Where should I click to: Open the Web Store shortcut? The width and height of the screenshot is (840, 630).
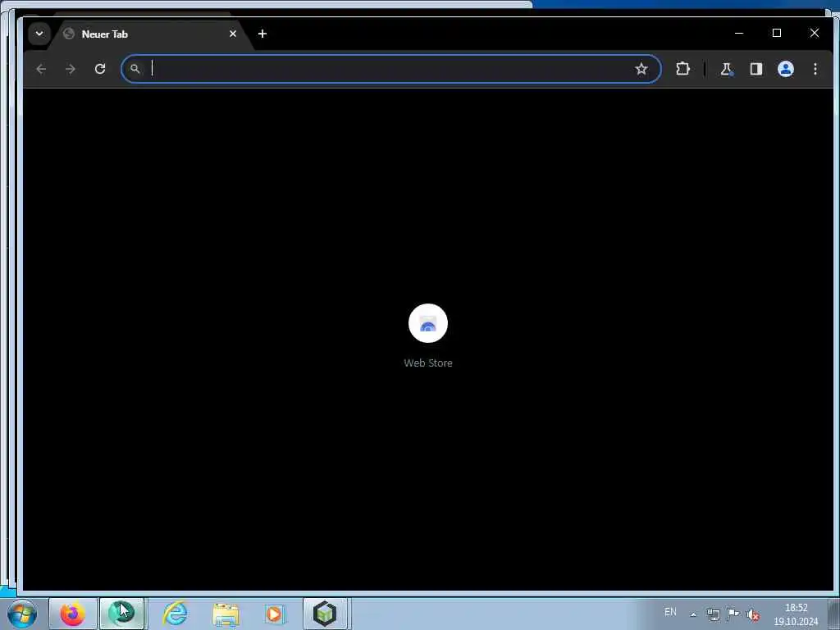click(x=428, y=323)
